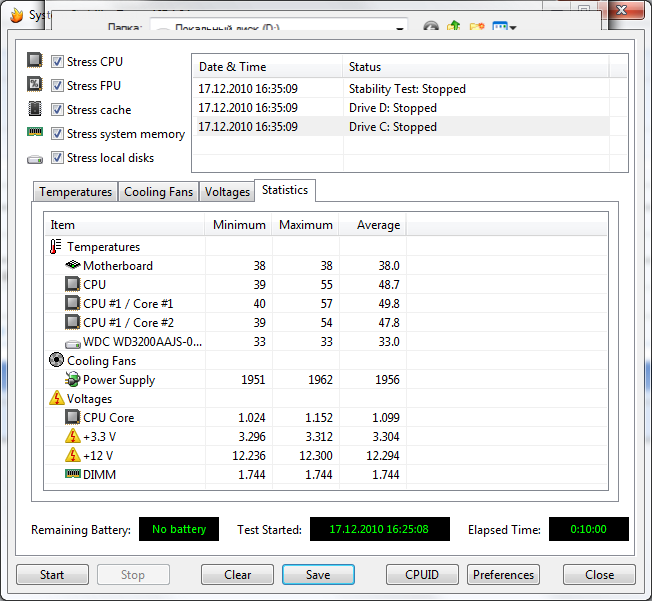The width and height of the screenshot is (652, 601).
Task: Select the Power Supply fan row
Action: point(226,379)
